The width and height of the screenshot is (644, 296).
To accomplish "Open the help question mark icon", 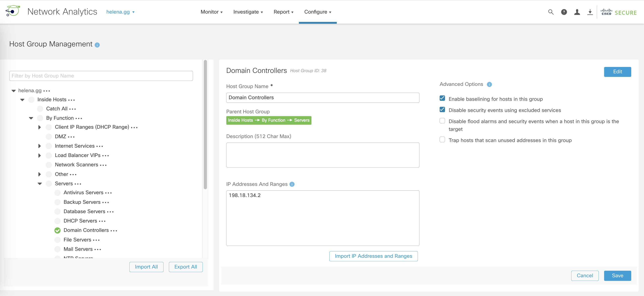I will pos(564,12).
